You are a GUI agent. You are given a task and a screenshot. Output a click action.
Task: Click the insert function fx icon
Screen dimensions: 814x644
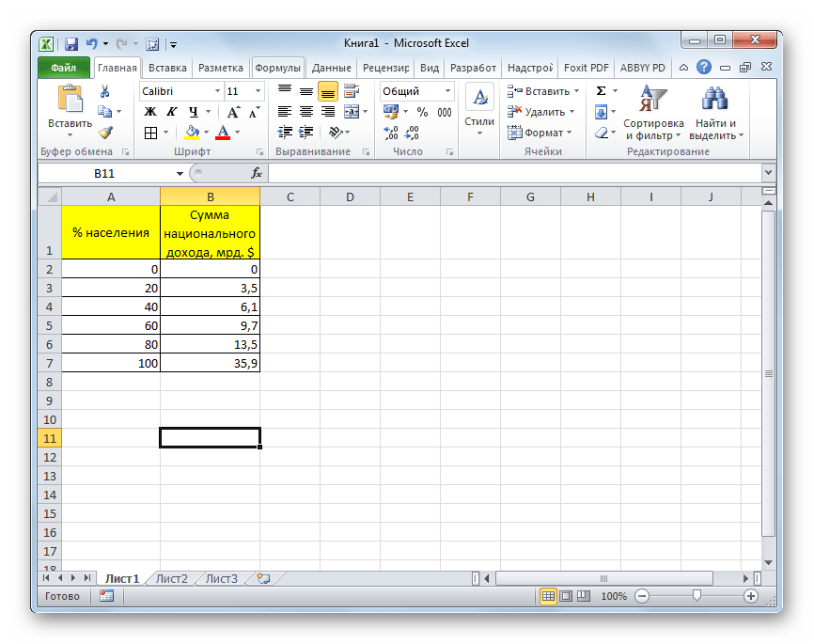pos(256,174)
